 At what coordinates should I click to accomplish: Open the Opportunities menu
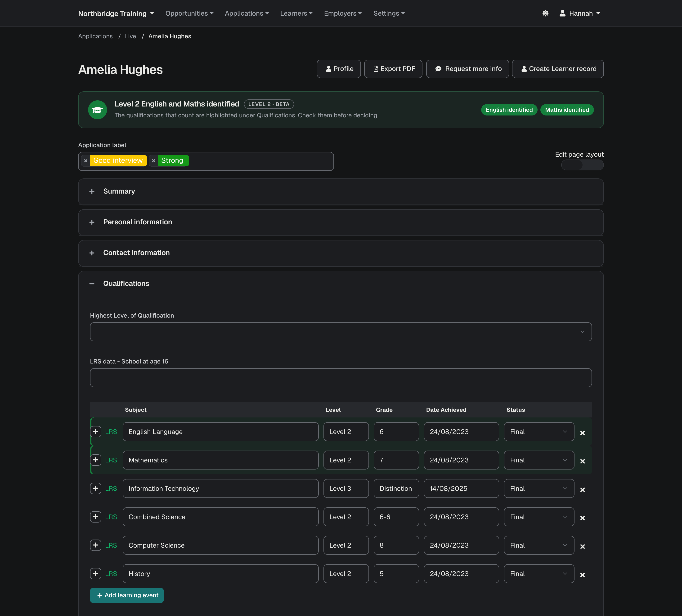click(189, 13)
